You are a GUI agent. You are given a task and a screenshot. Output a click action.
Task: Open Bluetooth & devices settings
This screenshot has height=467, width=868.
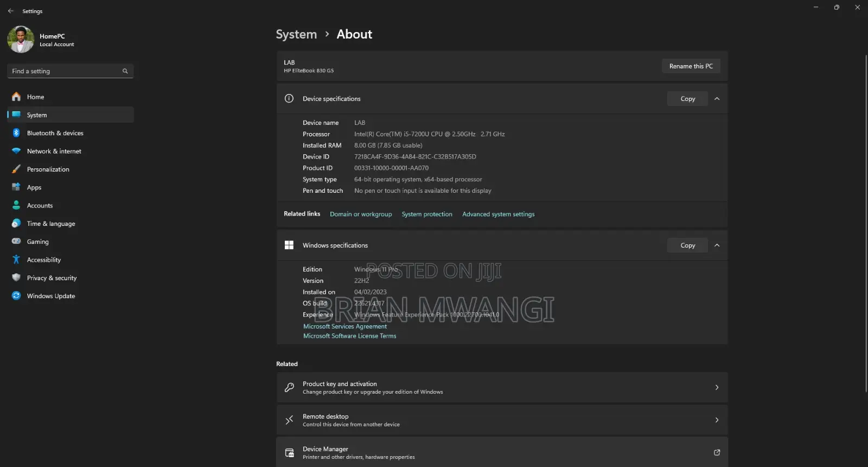(71, 133)
